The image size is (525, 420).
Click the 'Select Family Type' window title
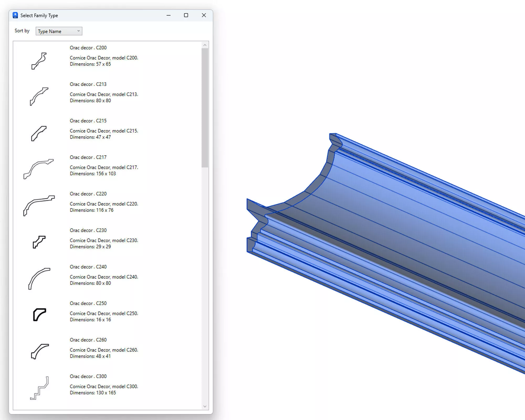click(x=39, y=15)
